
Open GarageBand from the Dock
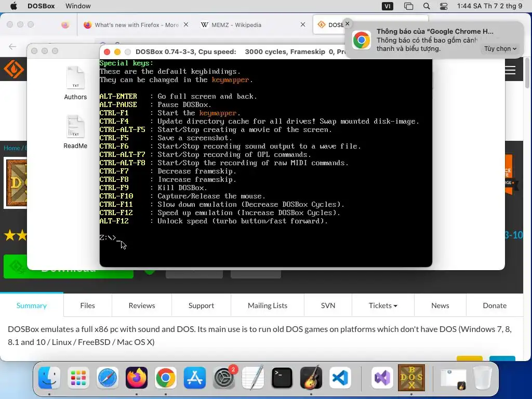[x=311, y=378]
